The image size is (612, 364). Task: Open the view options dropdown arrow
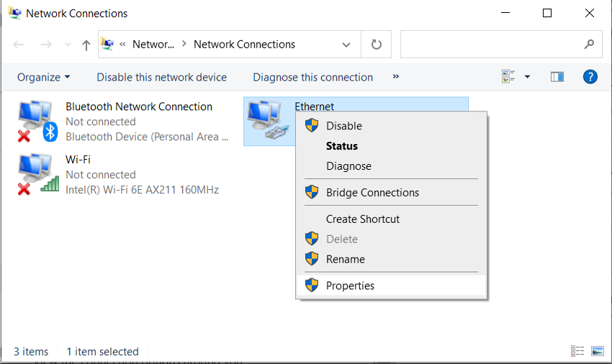527,77
